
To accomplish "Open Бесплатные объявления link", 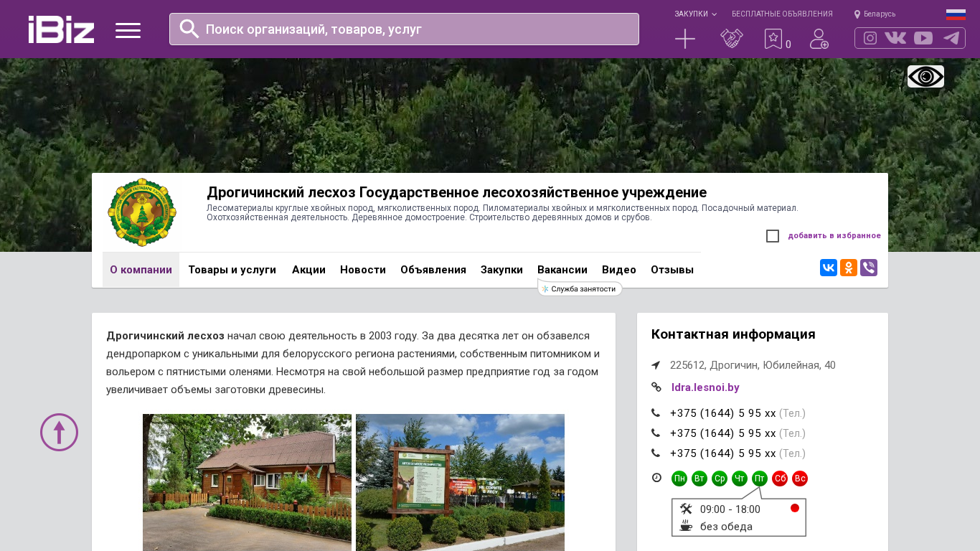I will pyautogui.click(x=782, y=14).
